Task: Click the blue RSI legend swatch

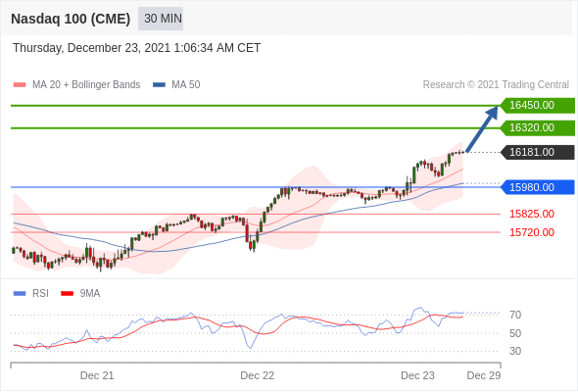Action: pyautogui.click(x=20, y=294)
